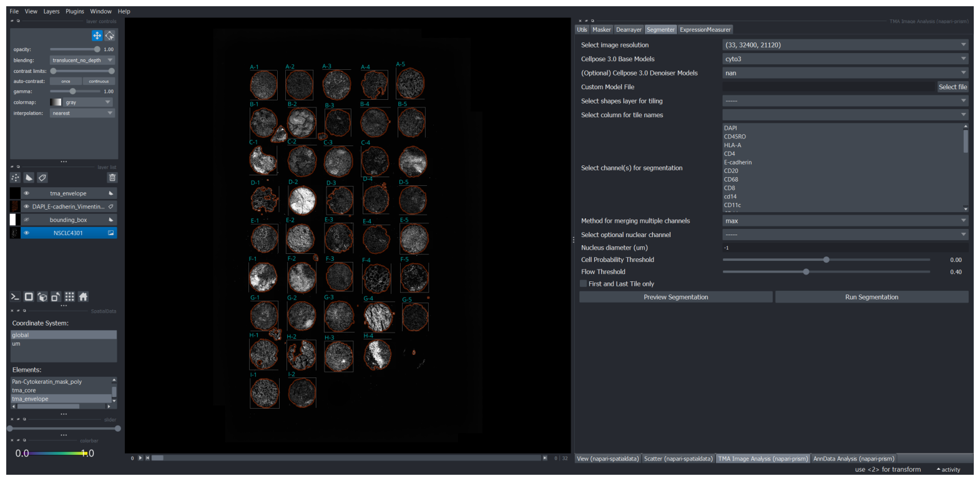
Task: Click the Preview Segmentation button
Action: click(676, 297)
